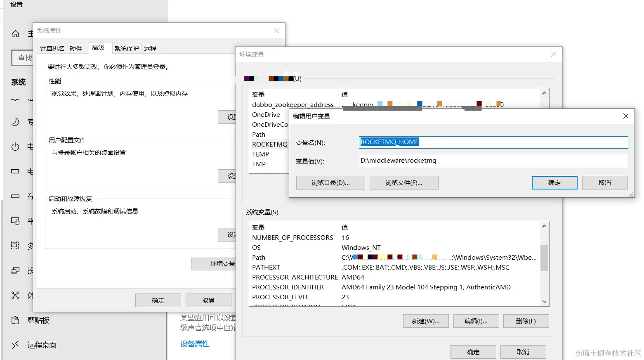The image size is (644, 360).
Task: Click the 变量值 input field
Action: tap(493, 161)
